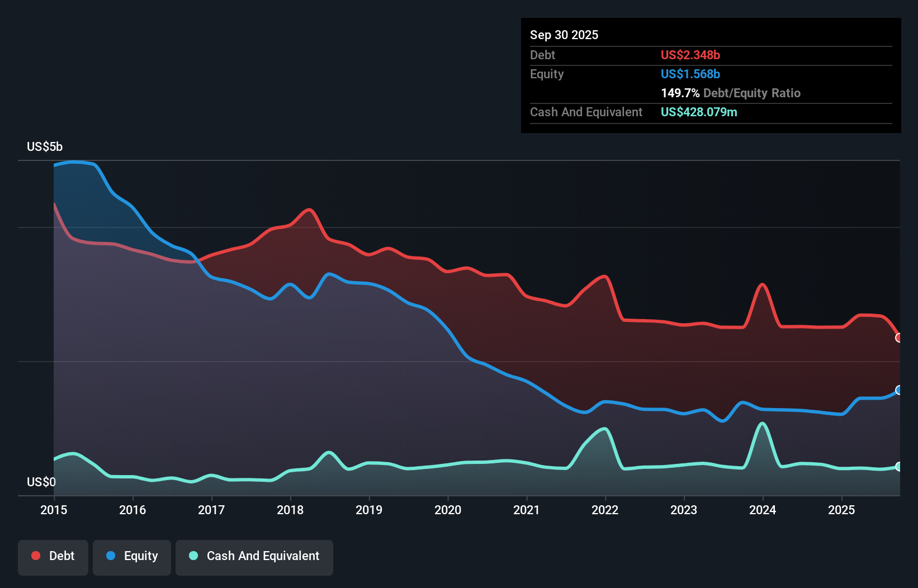The image size is (918, 588).
Task: Click the teal Cash And Equivalent legend dot
Action: coord(193,556)
